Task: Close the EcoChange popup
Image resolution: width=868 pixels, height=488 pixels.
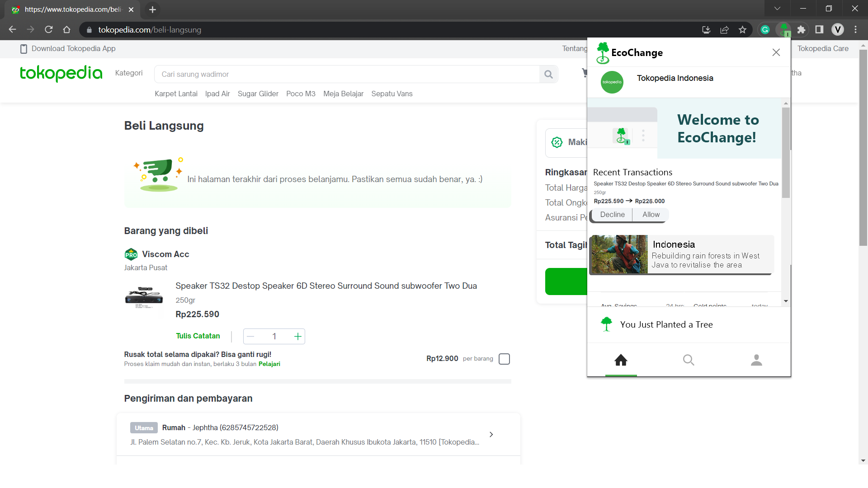Action: (x=776, y=52)
